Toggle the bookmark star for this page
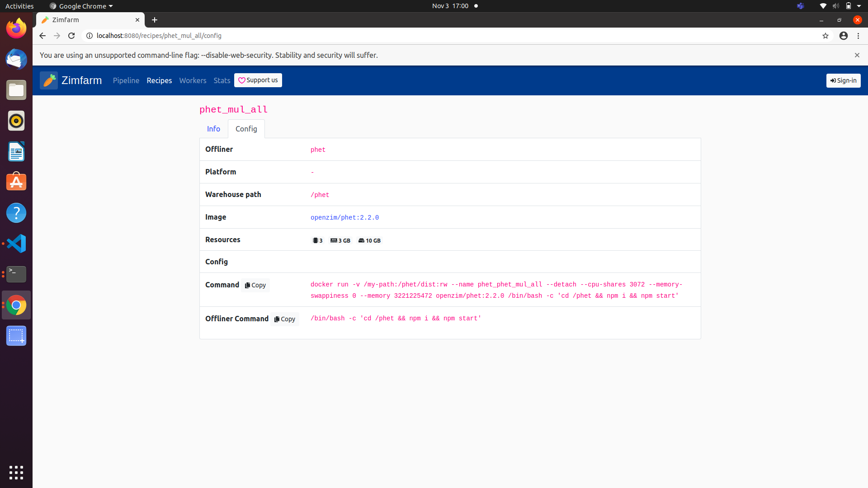Screen dimensions: 868x488 [x=826, y=36]
